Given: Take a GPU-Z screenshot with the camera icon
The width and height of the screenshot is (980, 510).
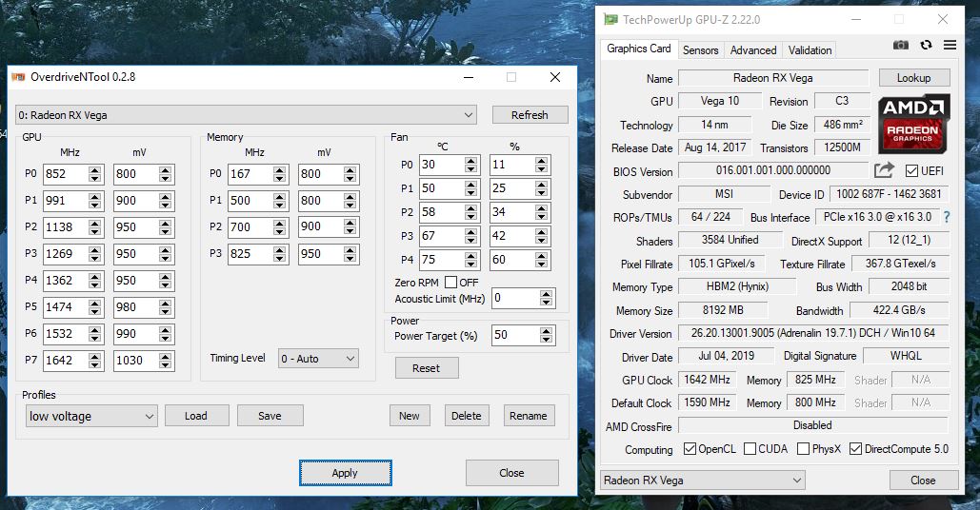Looking at the screenshot, I should (901, 45).
